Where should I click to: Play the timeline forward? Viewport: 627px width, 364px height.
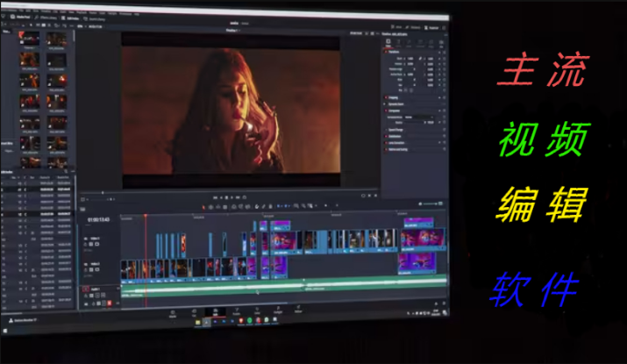point(232,197)
